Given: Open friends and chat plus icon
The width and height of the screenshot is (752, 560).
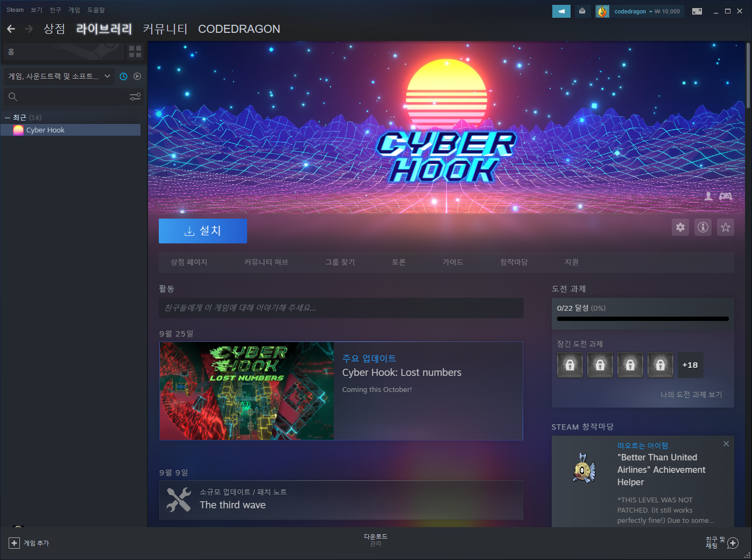Looking at the screenshot, I should coord(733,543).
